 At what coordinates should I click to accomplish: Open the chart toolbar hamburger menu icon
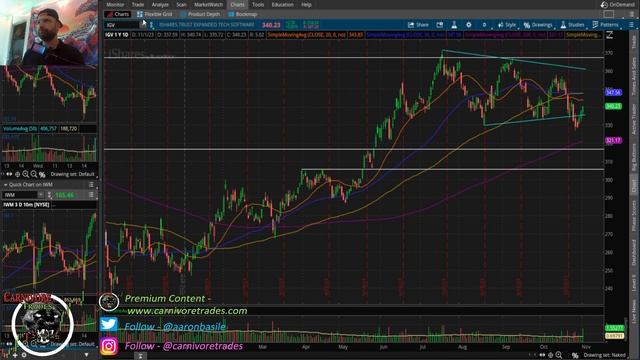pos(631,25)
